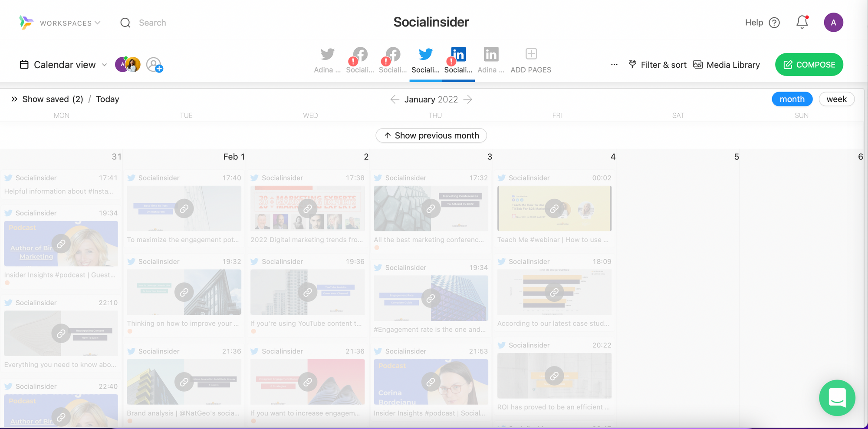Open the Monday 19:34 podcast post thumbnail

61,244
